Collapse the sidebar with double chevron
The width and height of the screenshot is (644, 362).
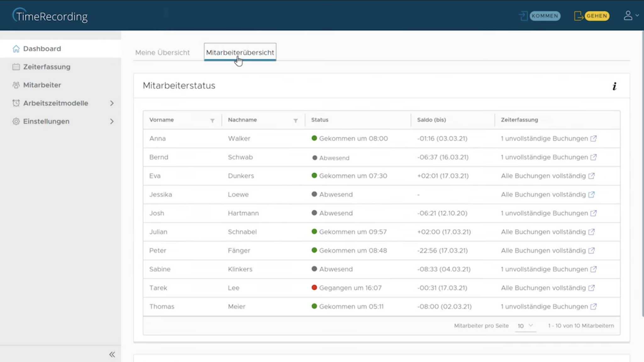(x=112, y=354)
